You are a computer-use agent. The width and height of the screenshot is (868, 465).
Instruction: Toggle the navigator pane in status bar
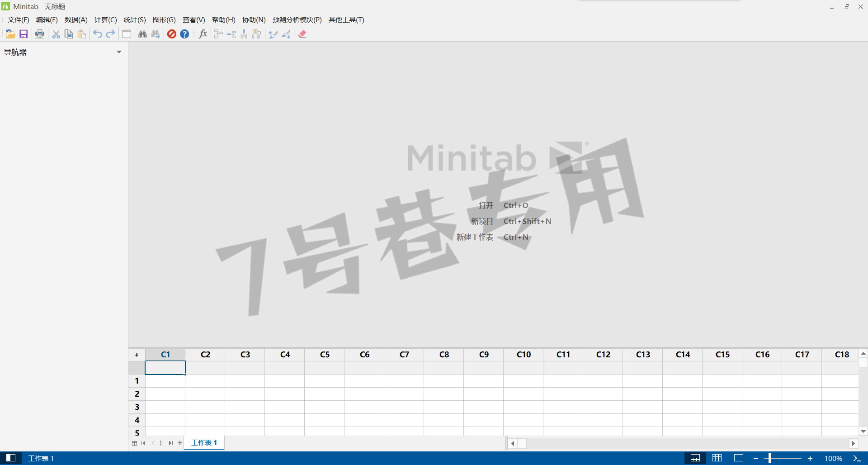(11, 458)
